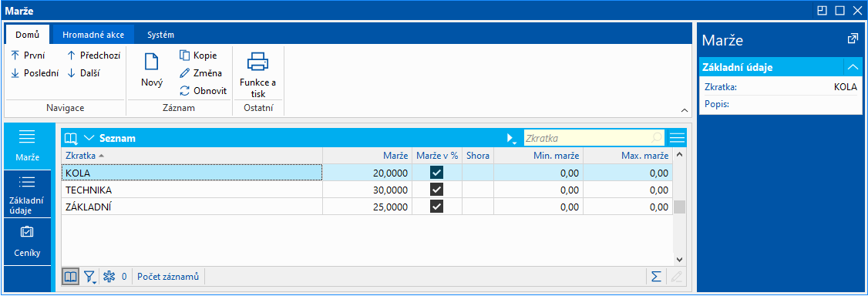Open the Základní údaje sidebar section
Screen dimensions: 868x296
[27, 194]
